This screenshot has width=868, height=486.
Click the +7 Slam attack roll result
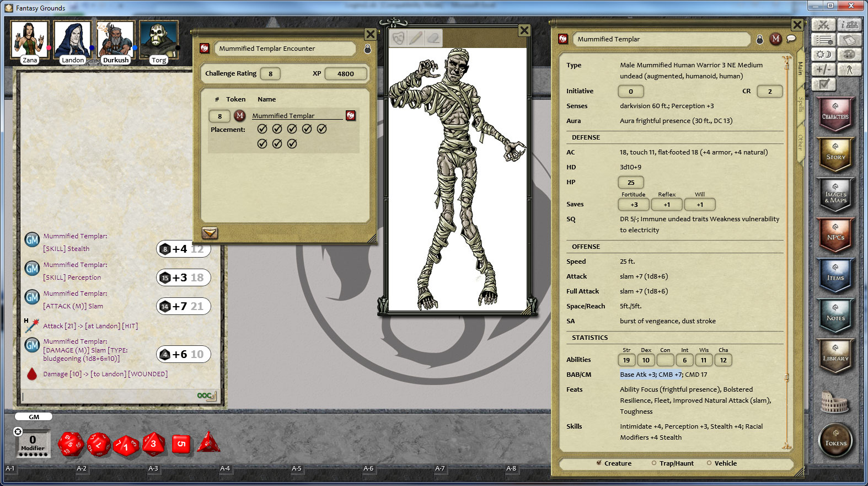184,306
